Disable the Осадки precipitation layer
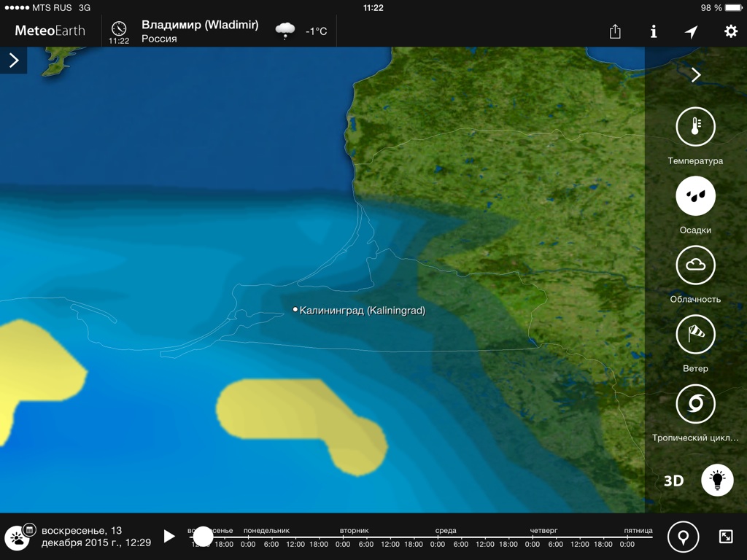The height and width of the screenshot is (560, 747). pos(695,196)
